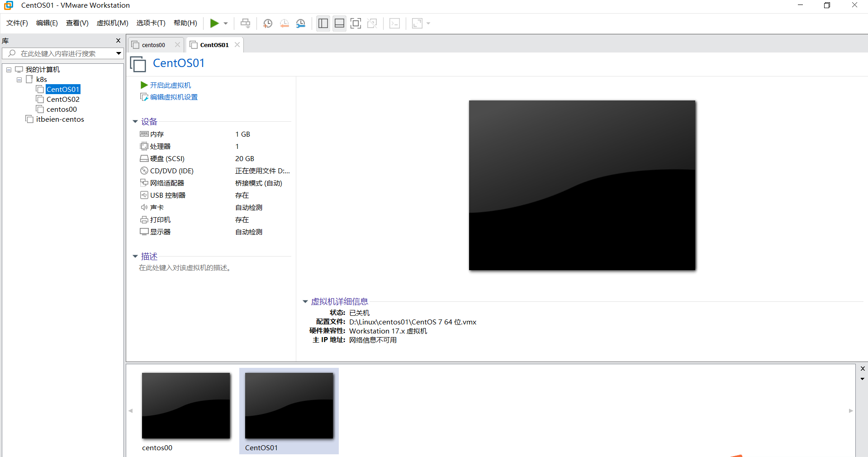
Task: Click the CD/DVD (IDE) device row
Action: [x=215, y=171]
